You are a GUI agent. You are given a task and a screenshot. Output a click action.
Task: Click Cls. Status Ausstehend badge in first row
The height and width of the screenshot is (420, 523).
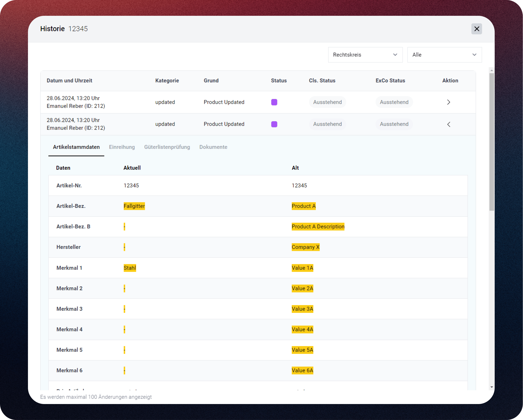pos(327,102)
